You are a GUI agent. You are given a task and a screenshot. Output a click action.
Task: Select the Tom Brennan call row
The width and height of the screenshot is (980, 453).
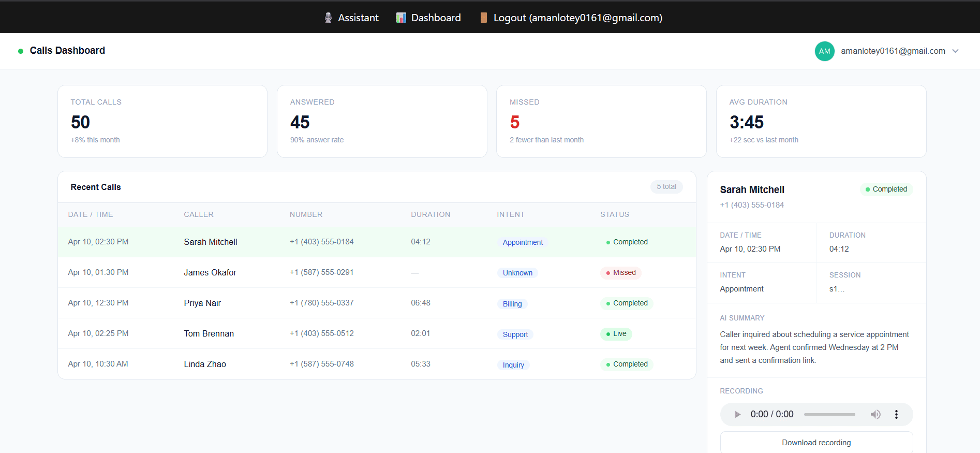click(377, 333)
